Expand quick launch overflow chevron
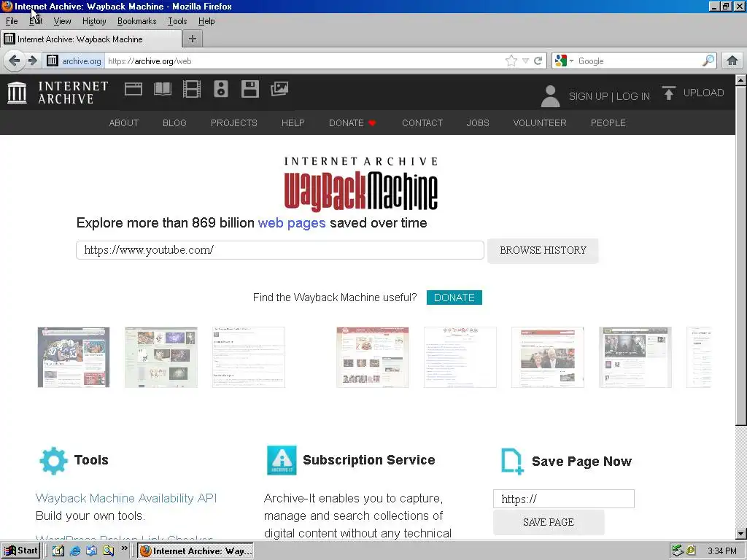 [x=124, y=548]
